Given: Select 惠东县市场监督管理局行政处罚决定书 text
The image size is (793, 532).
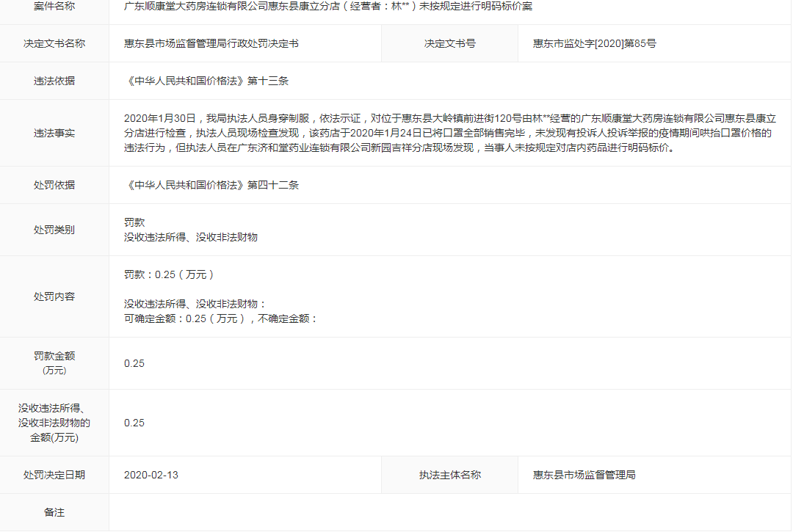Looking at the screenshot, I should pyautogui.click(x=211, y=43).
